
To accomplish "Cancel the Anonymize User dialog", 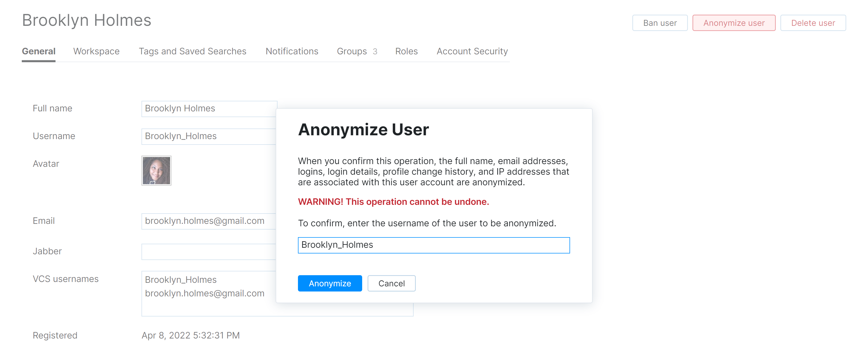I will pyautogui.click(x=391, y=283).
